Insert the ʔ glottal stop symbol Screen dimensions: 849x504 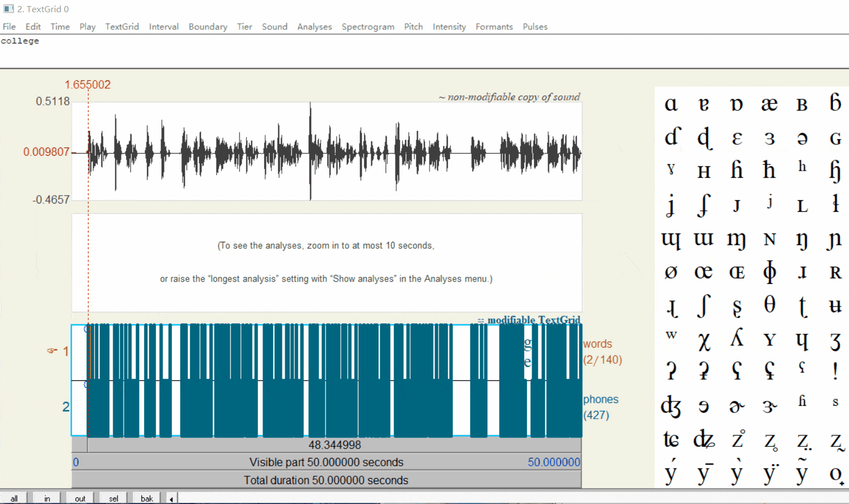coord(671,370)
